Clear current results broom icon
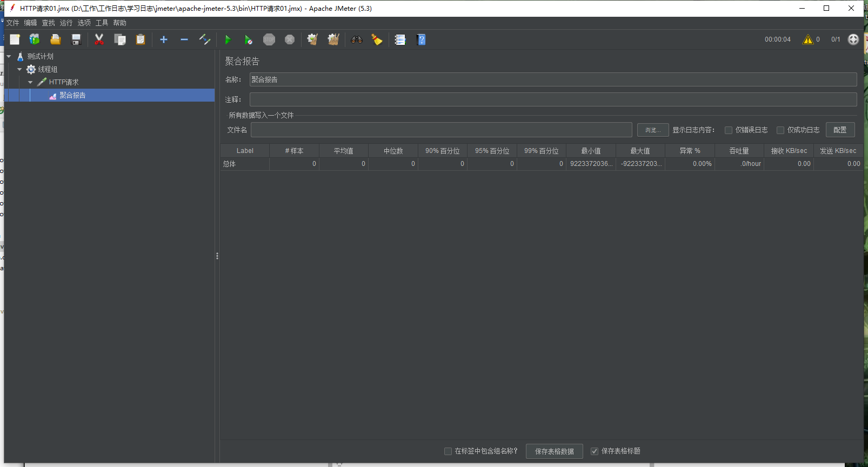Screen dimensions: 868x467 [312, 39]
